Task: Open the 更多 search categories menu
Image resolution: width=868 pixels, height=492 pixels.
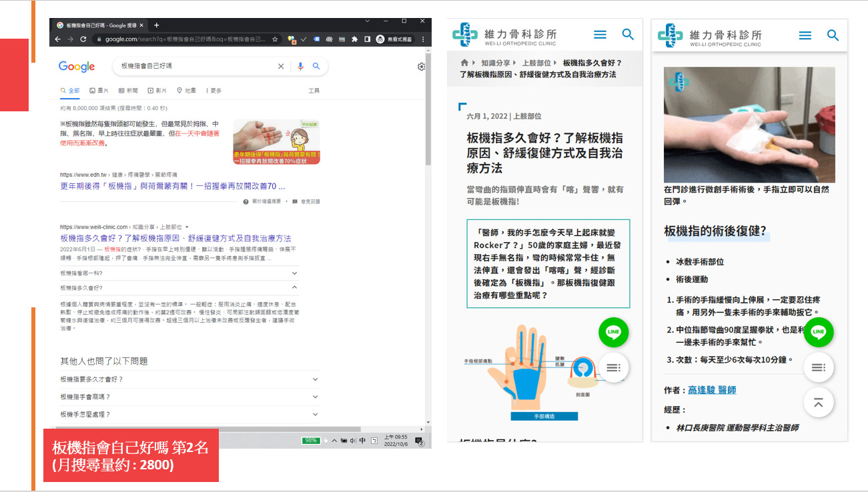Action: point(213,91)
